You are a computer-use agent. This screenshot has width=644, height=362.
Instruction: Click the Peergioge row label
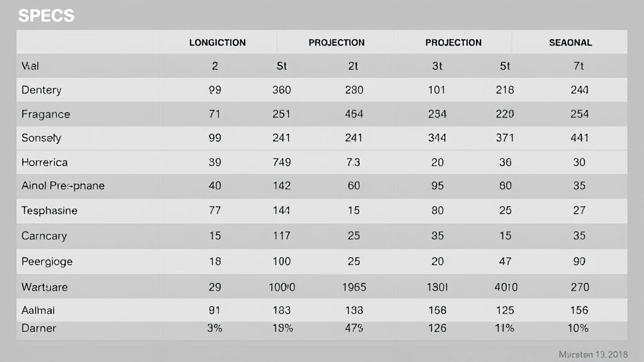click(x=47, y=261)
